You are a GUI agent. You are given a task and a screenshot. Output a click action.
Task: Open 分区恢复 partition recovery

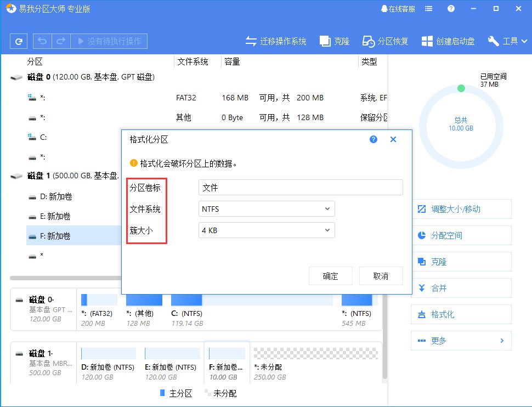386,41
